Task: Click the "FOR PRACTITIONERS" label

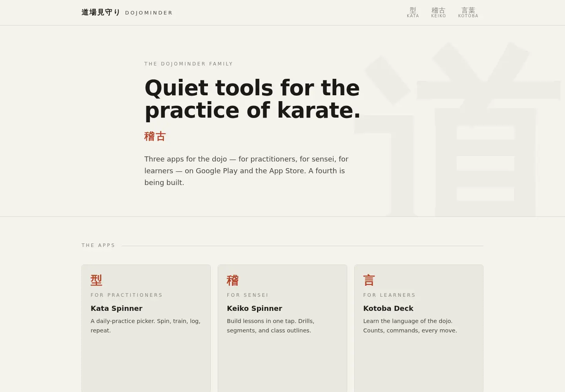Action: point(127,295)
